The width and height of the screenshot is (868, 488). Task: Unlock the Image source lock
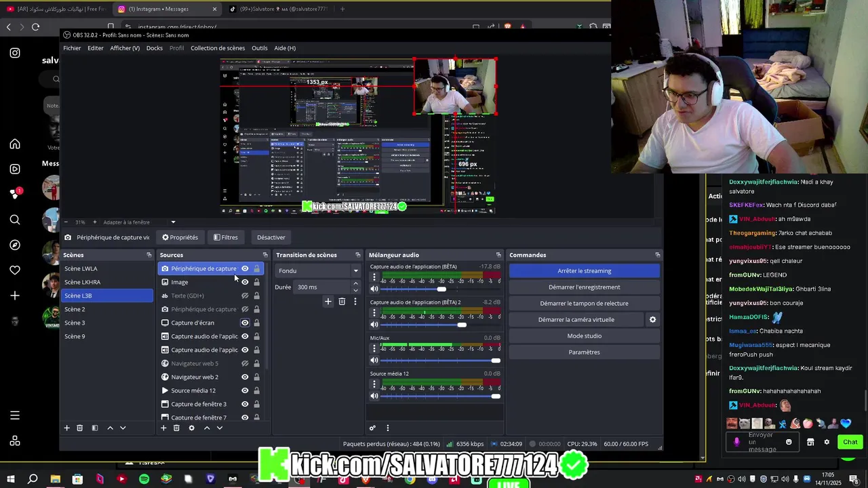tap(256, 282)
